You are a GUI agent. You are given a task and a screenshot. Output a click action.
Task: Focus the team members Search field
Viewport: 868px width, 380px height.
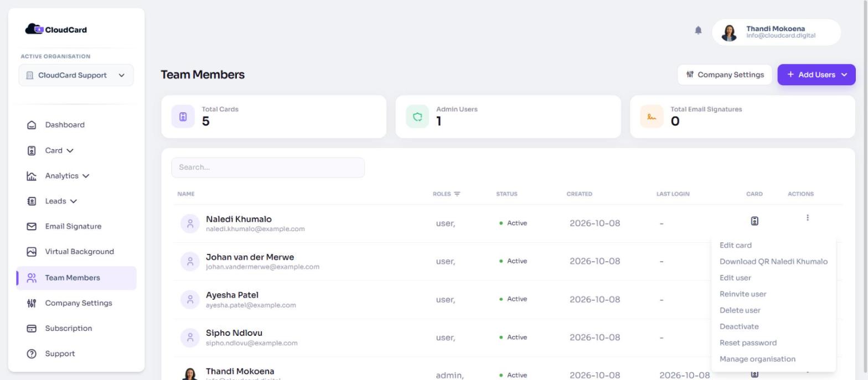pos(268,168)
